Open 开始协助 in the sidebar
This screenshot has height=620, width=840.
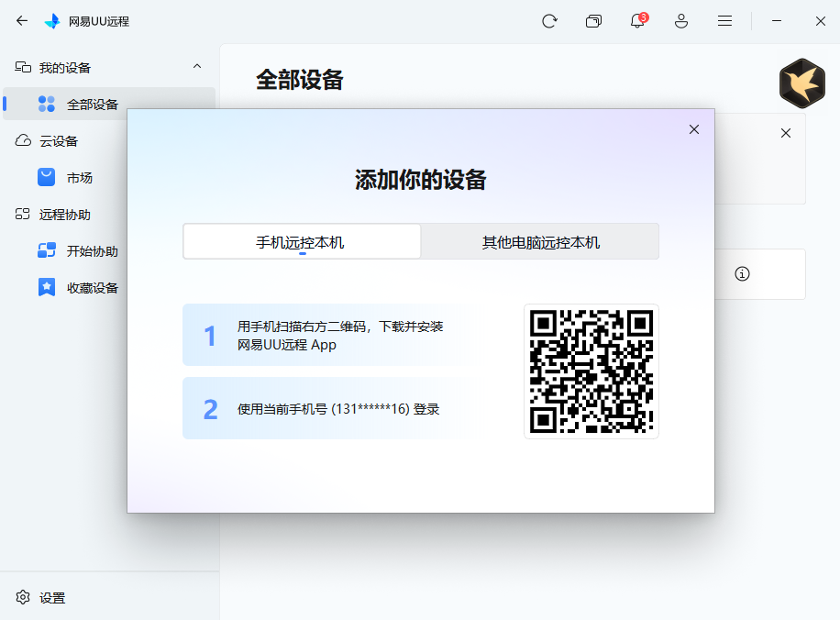[x=92, y=251]
